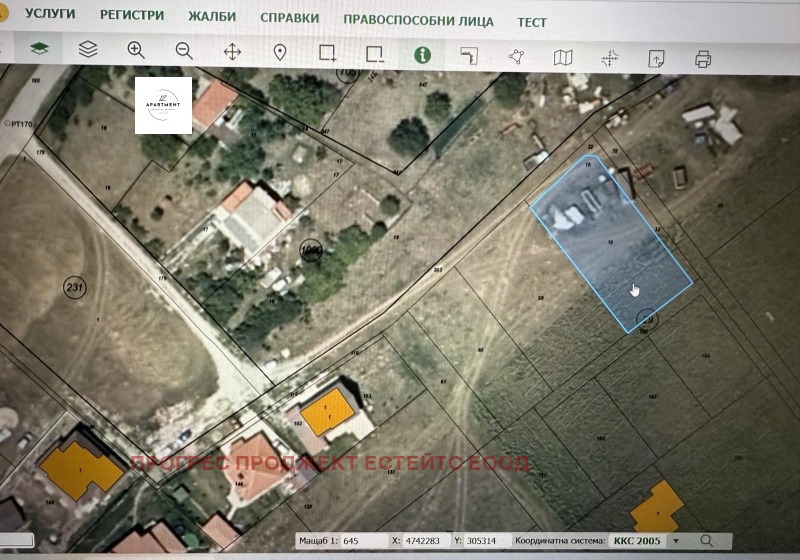Click the folded map icon
This screenshot has width=800, height=560.
tap(563, 57)
